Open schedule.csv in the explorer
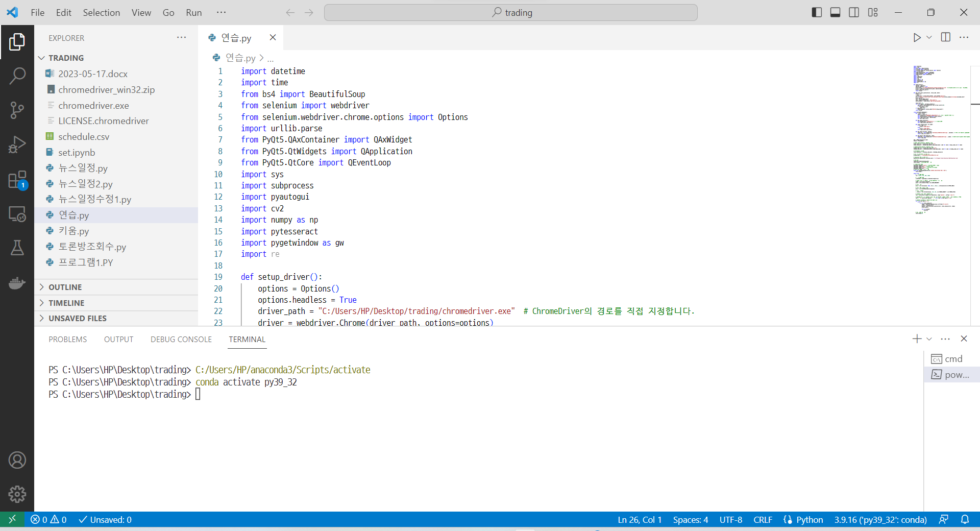Viewport: 980px width, 531px height. click(84, 136)
